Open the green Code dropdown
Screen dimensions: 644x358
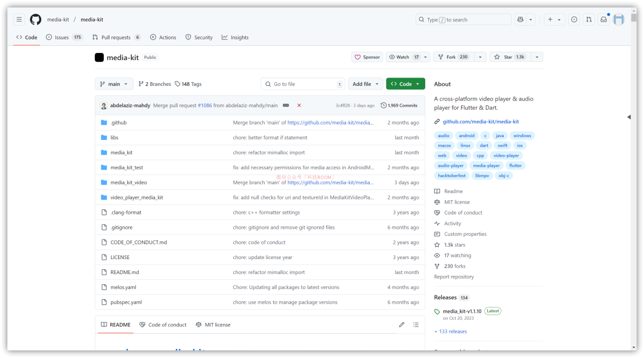tap(405, 84)
